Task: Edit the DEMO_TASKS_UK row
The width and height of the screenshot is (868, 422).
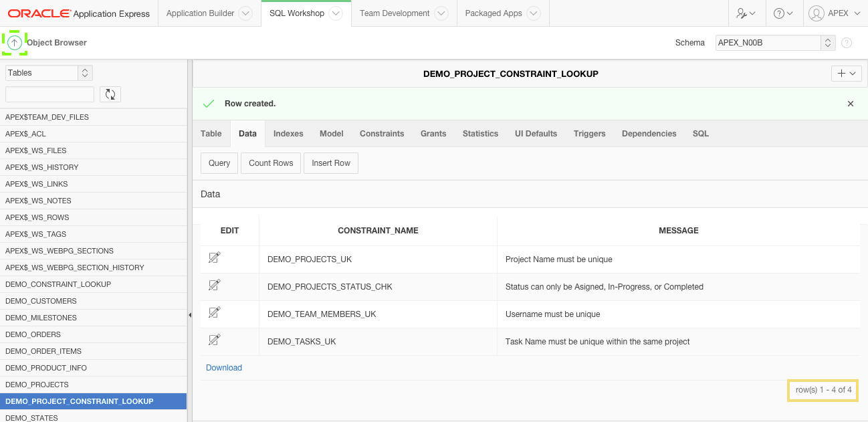Action: pos(214,340)
